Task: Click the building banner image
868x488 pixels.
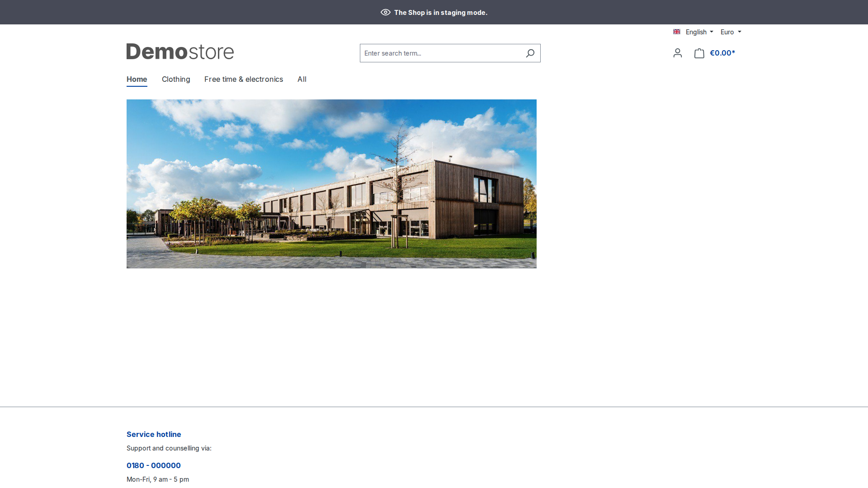Action: (x=331, y=184)
